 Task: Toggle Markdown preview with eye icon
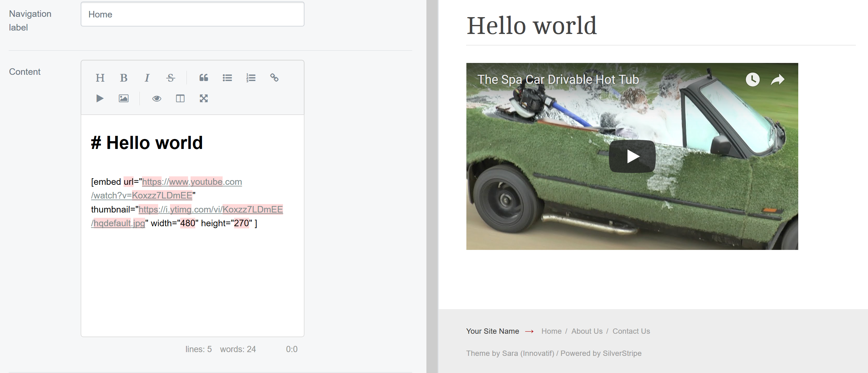tap(156, 98)
